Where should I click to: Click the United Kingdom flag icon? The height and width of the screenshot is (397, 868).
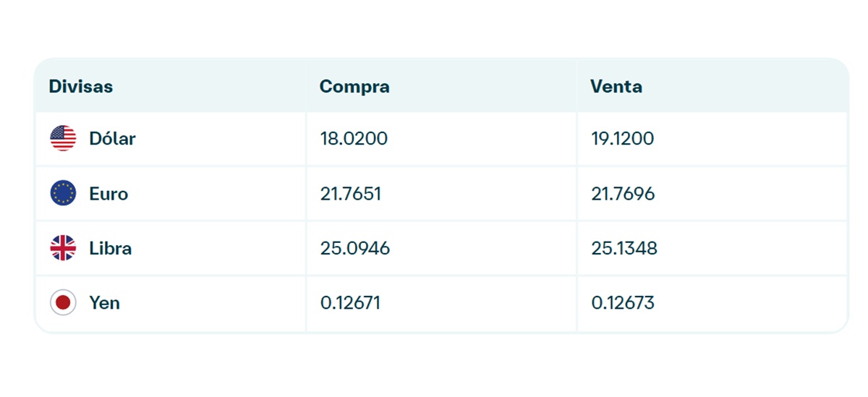[63, 248]
